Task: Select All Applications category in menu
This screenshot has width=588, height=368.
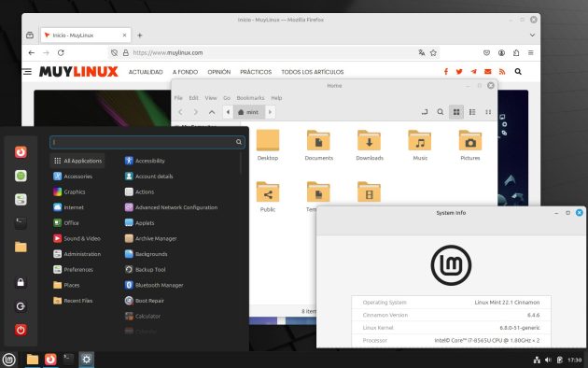Action: coord(77,161)
